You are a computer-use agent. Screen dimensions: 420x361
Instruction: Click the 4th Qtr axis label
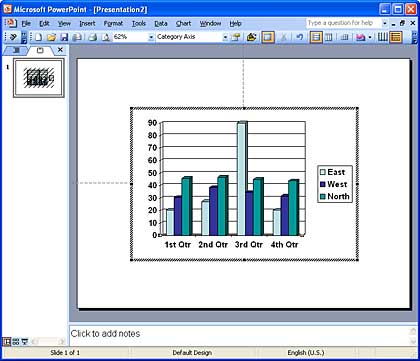(x=284, y=245)
